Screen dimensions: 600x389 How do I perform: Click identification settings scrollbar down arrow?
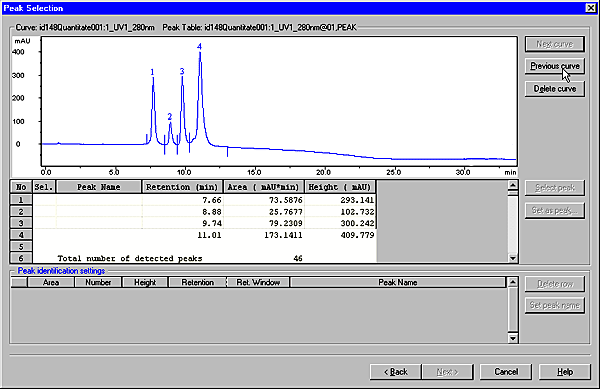click(512, 338)
